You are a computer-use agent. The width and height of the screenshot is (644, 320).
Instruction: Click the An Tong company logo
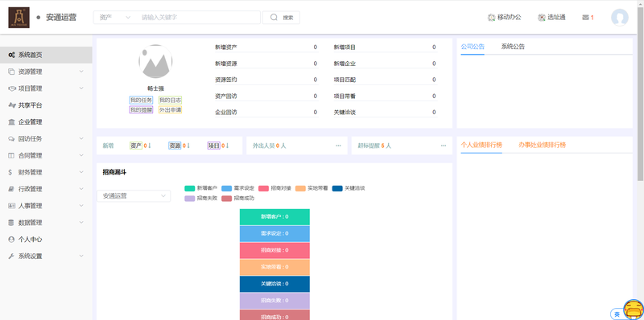(x=19, y=18)
